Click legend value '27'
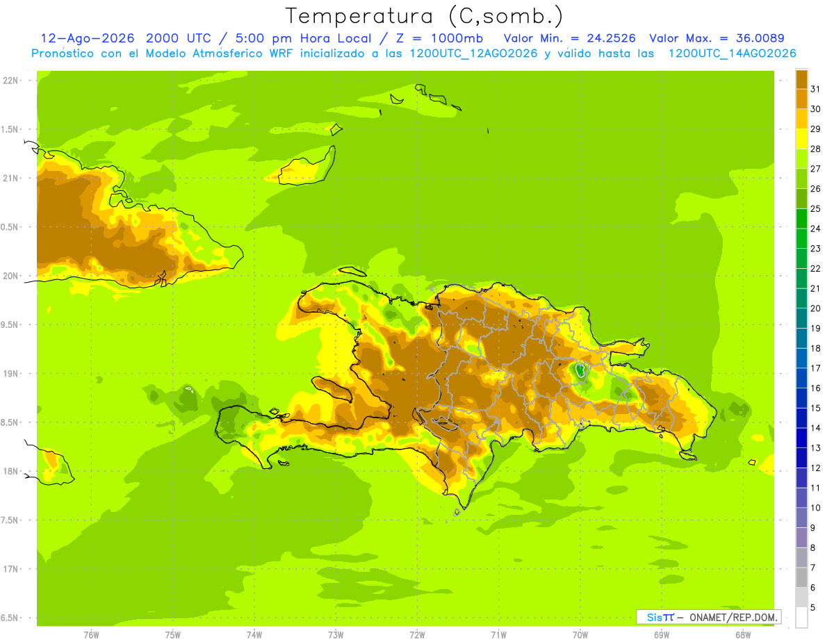 click(815, 169)
